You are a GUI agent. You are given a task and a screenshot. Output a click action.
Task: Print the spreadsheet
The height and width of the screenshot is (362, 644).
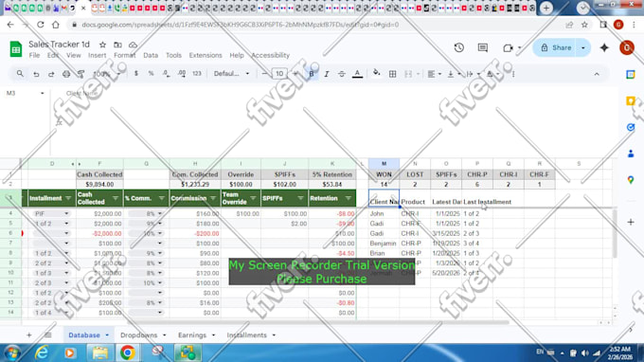[x=66, y=74]
